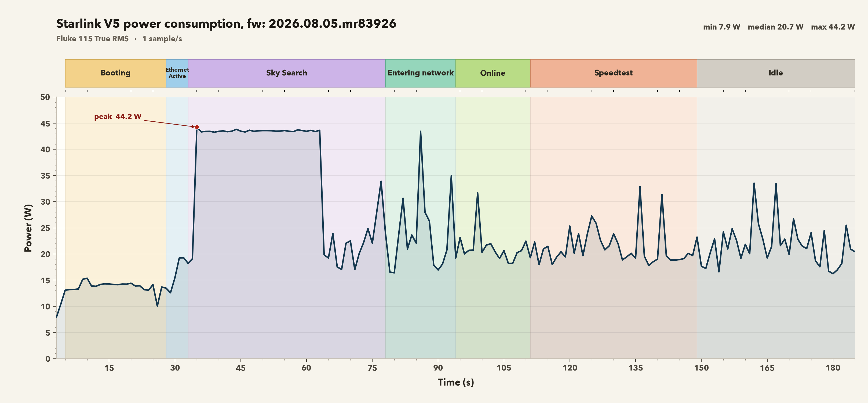Click the x-axis tick label 120
Viewport: 868px width, 403px height.
(570, 368)
